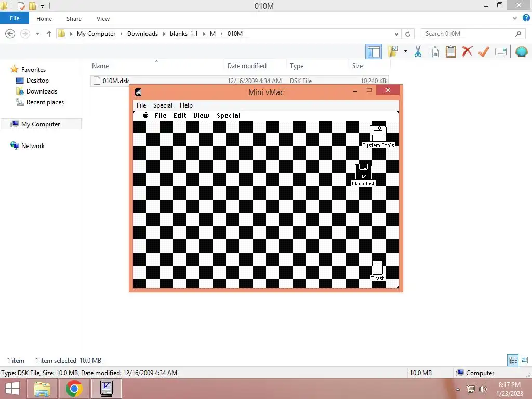Screen dimensions: 532x399
Task: Open the emulated Mac View menu
Action: 202,116
